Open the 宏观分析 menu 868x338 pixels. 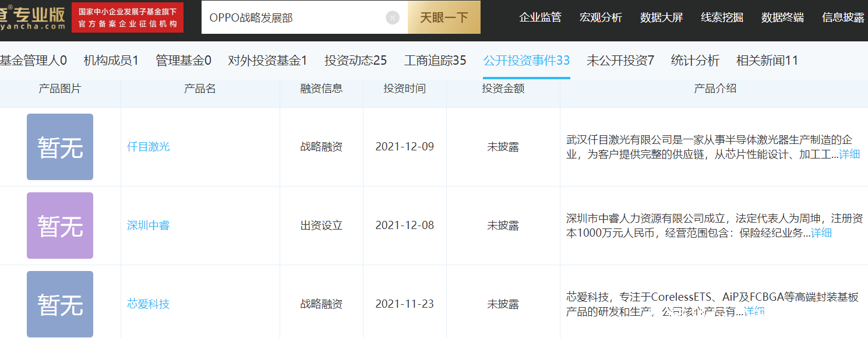[x=601, y=17]
